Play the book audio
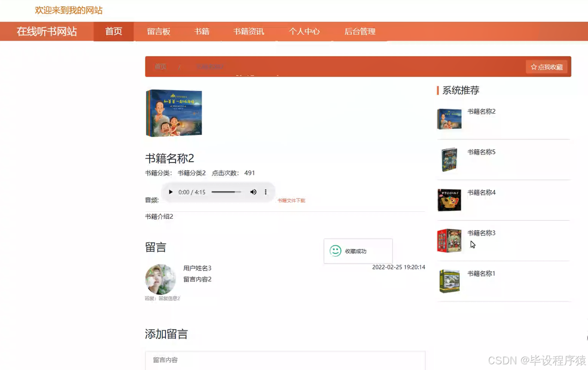The height and width of the screenshot is (370, 588). 171,192
